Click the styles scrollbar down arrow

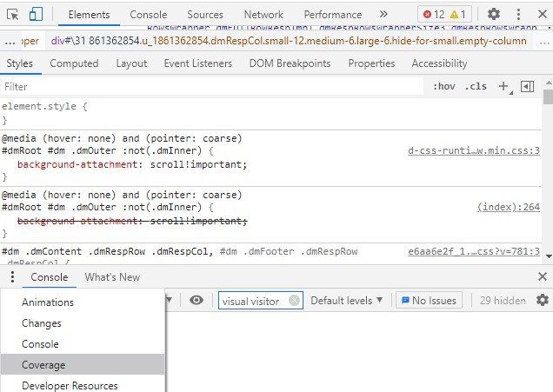(x=549, y=256)
